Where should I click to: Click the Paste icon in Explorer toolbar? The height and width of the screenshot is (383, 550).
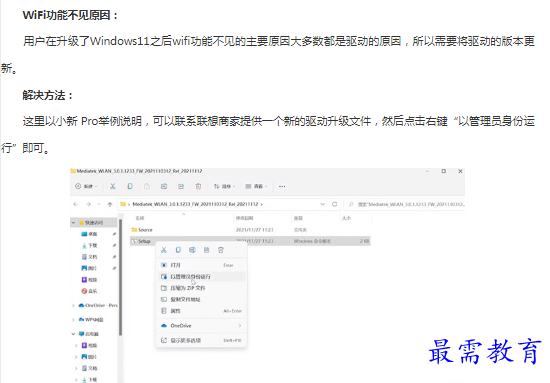pyautogui.click(x=147, y=186)
